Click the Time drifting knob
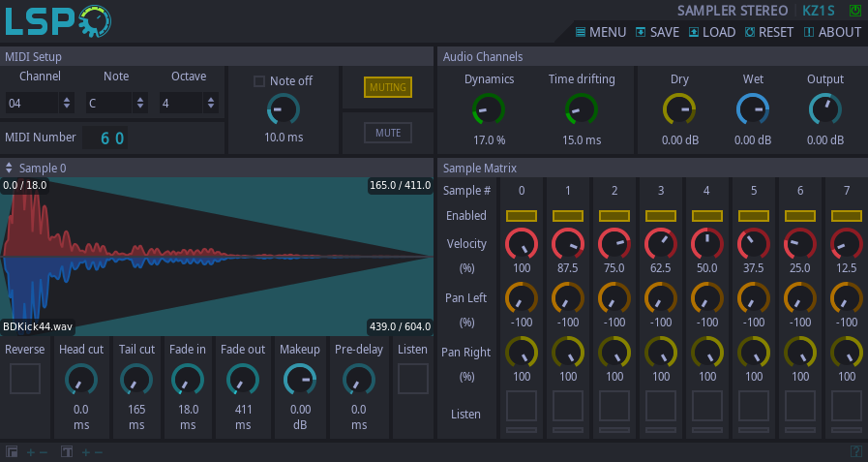 coord(582,109)
